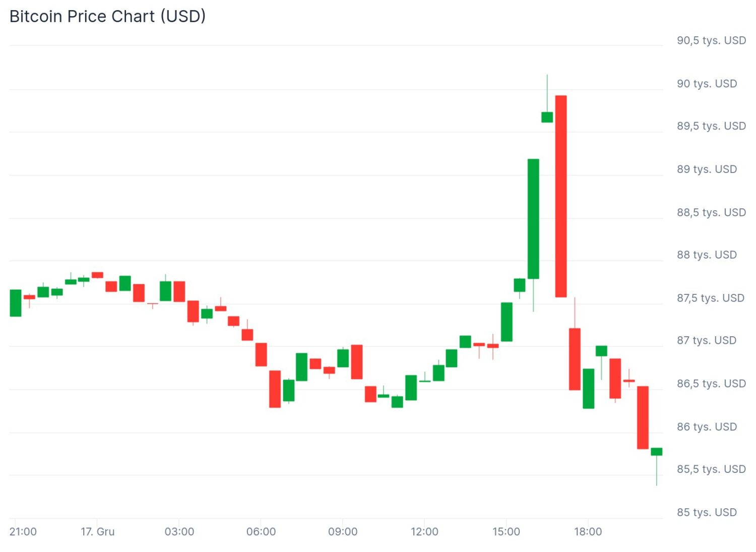This screenshot has width=756, height=552.
Task: Select the 15:00 time axis label
Action: click(506, 531)
